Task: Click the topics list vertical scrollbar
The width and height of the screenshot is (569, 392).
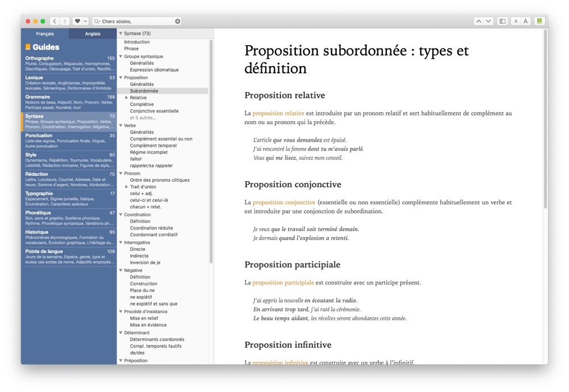Action: pos(211,151)
